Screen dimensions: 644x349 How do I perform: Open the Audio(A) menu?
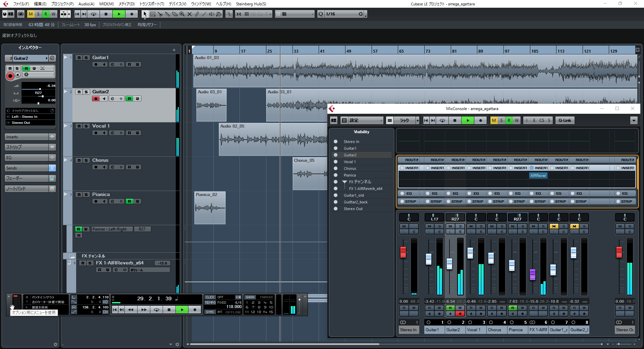(x=86, y=4)
